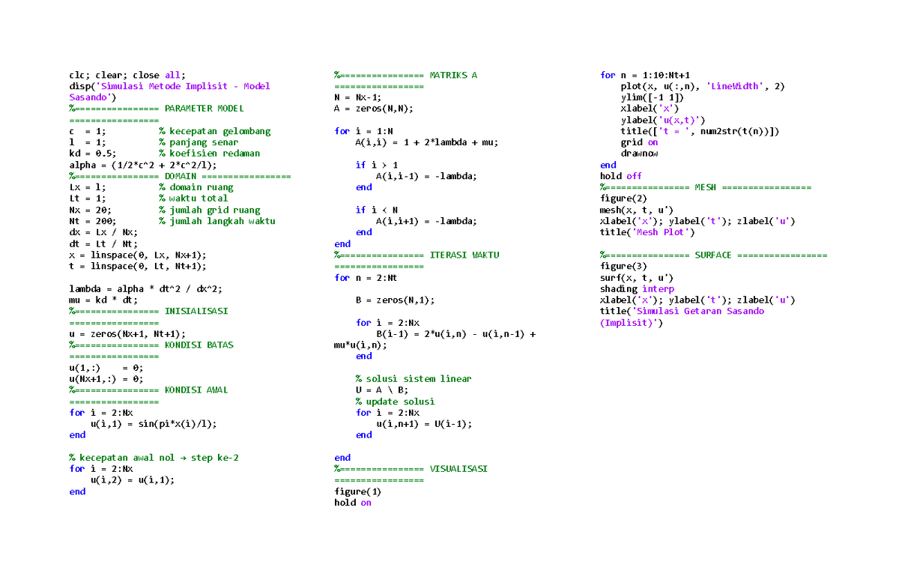Select the line 'drawnow'

(x=640, y=154)
